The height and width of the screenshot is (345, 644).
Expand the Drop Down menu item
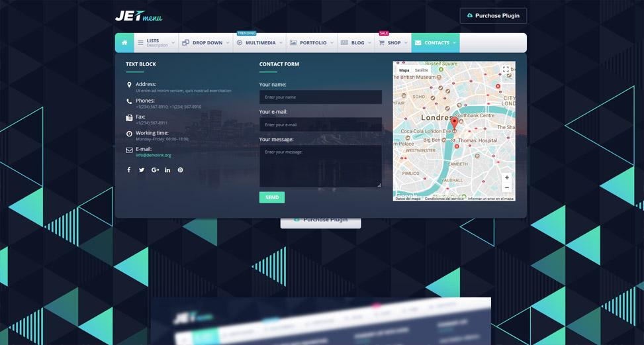click(206, 43)
